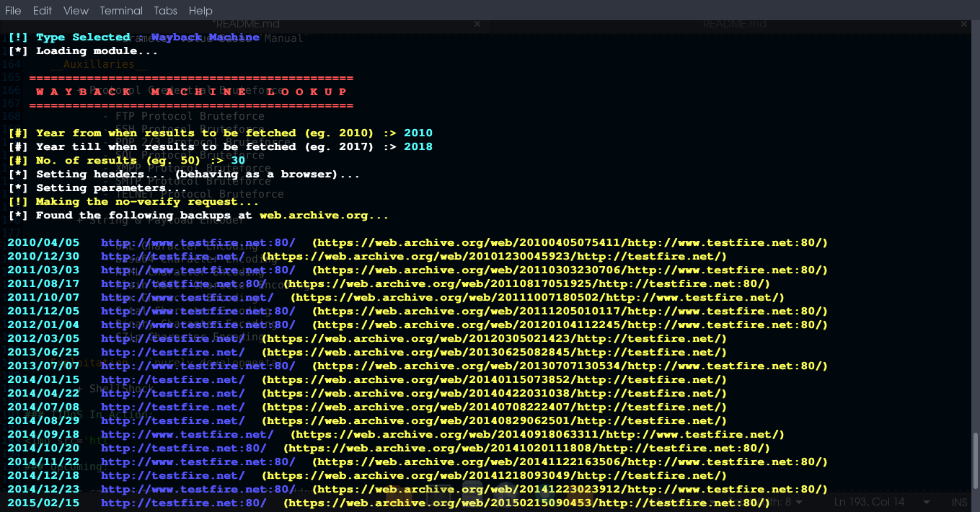Open the archive link with timestamp 20141218093049
The height and width of the screenshot is (512, 980).
pyautogui.click(x=494, y=476)
